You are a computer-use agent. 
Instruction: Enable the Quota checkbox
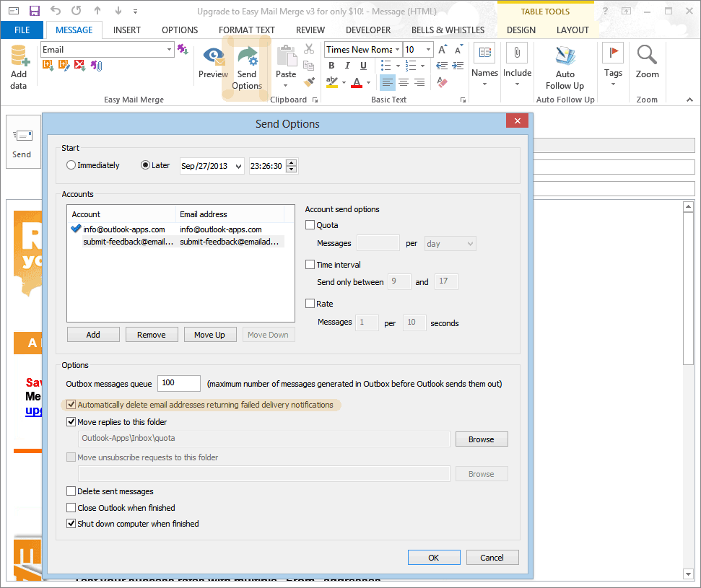click(310, 225)
